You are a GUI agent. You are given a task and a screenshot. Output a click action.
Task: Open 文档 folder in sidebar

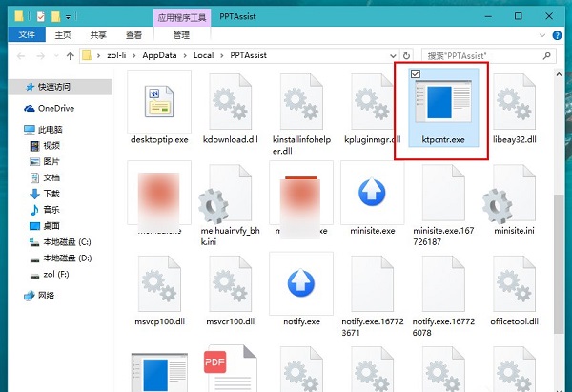click(51, 177)
